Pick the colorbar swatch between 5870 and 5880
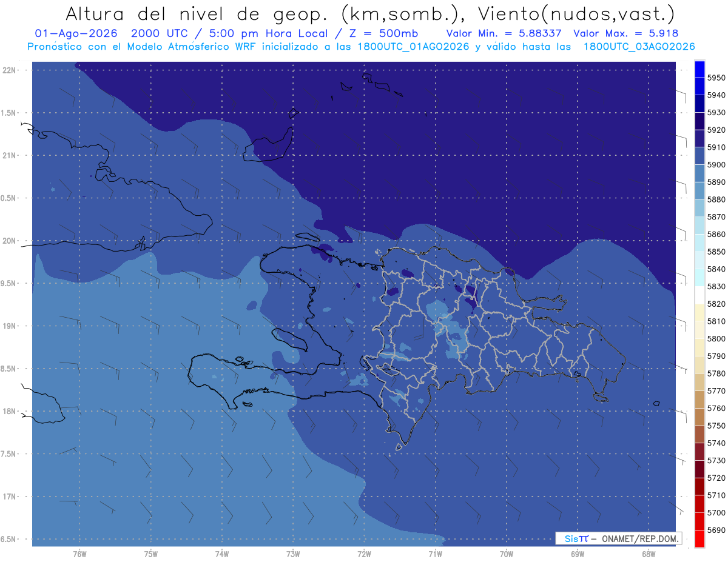 [x=699, y=209]
